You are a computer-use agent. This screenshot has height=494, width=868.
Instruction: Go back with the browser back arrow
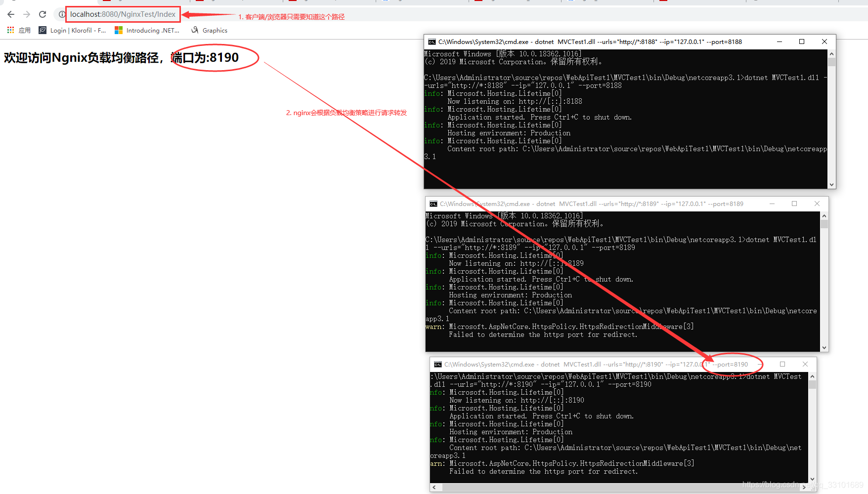pos(11,14)
